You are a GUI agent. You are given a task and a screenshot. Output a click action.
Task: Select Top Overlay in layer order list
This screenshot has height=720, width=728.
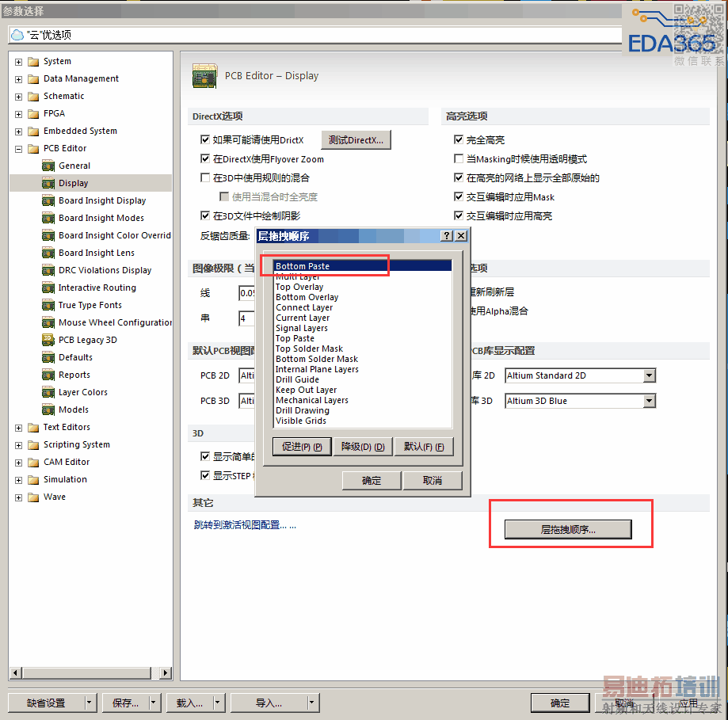tap(299, 287)
